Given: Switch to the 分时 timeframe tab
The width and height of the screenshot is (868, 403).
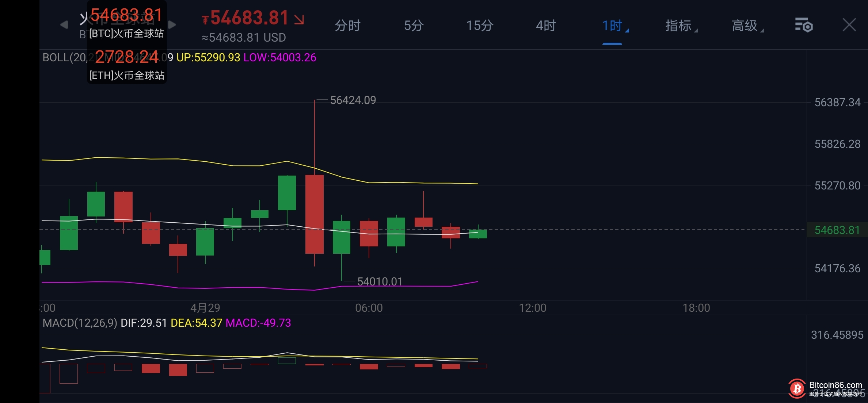Looking at the screenshot, I should tap(347, 26).
